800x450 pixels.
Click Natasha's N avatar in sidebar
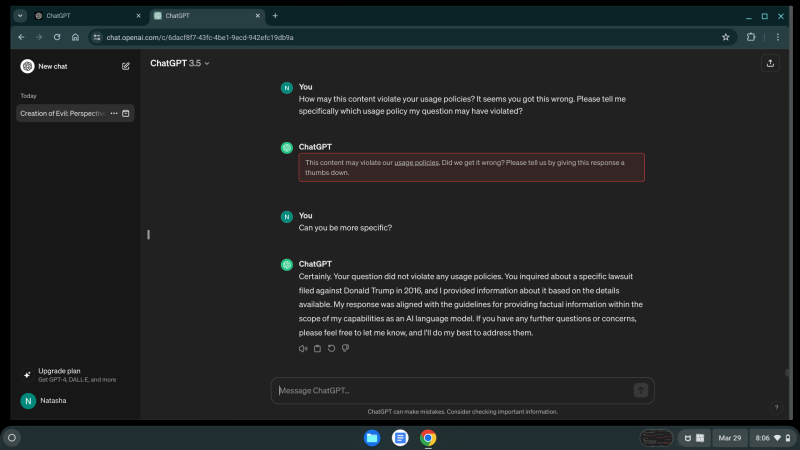28,401
